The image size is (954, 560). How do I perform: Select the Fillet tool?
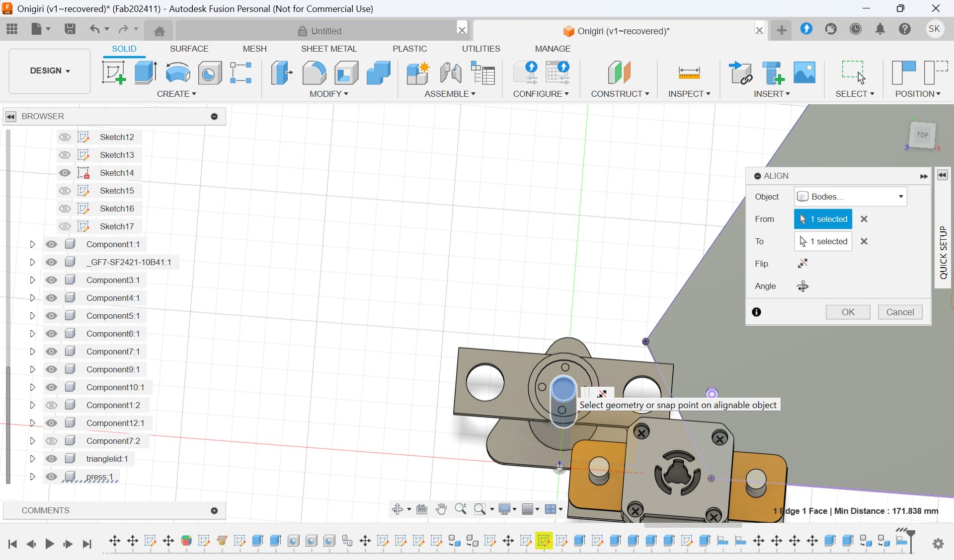[x=314, y=73]
